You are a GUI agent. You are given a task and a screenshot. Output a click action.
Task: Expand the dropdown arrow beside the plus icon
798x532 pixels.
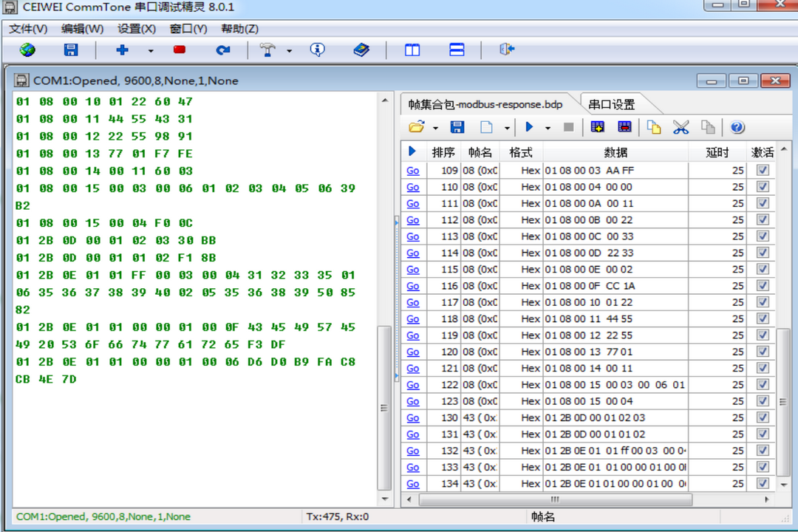tap(151, 51)
